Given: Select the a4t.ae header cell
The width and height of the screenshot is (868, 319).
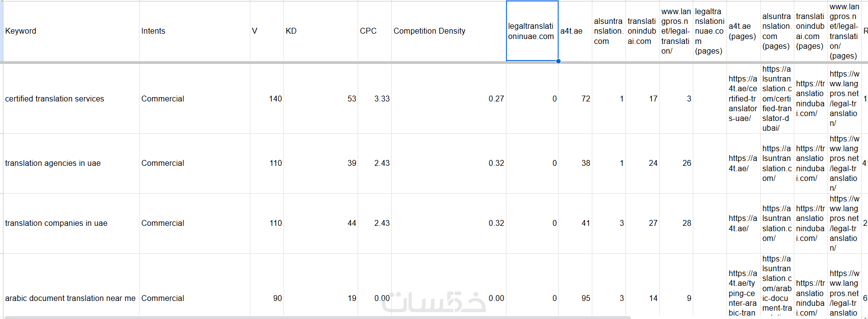Looking at the screenshot, I should coord(575,31).
